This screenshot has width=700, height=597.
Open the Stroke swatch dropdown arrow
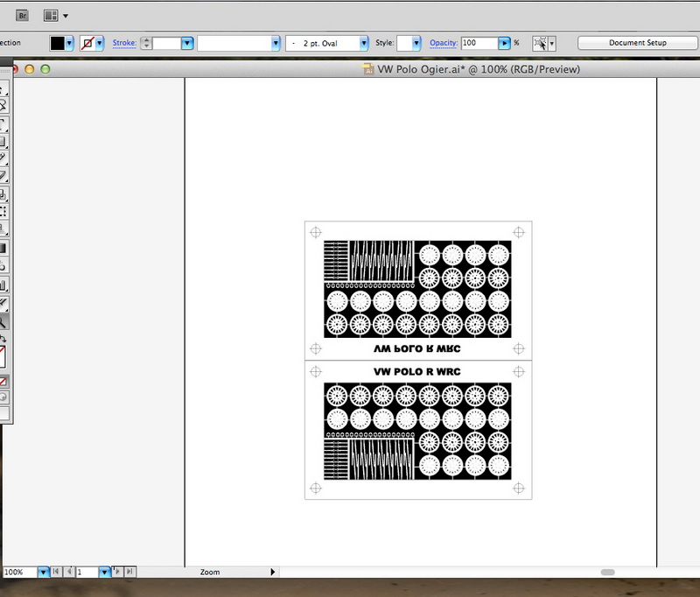coord(100,43)
